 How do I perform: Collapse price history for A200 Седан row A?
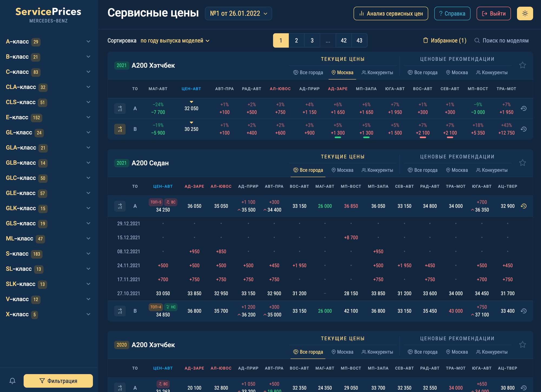coord(524,206)
